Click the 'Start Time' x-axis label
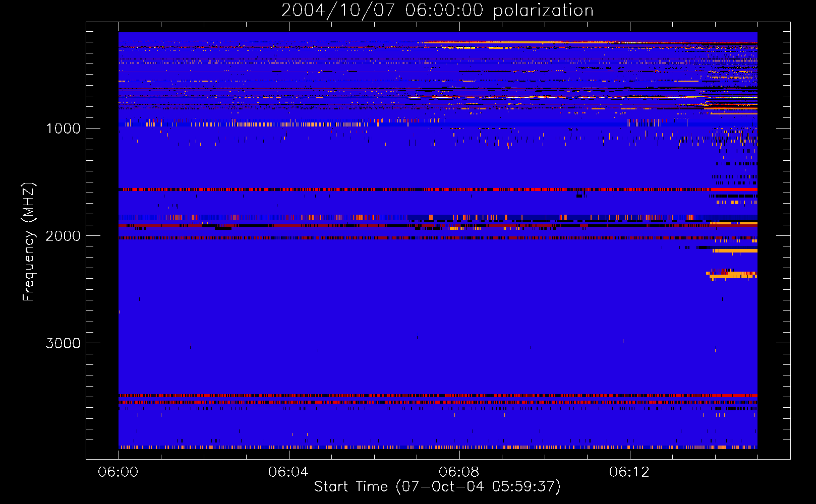 437,486
